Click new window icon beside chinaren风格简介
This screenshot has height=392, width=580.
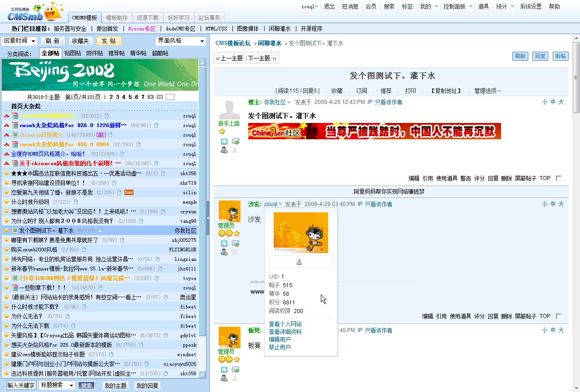pyautogui.click(x=110, y=135)
